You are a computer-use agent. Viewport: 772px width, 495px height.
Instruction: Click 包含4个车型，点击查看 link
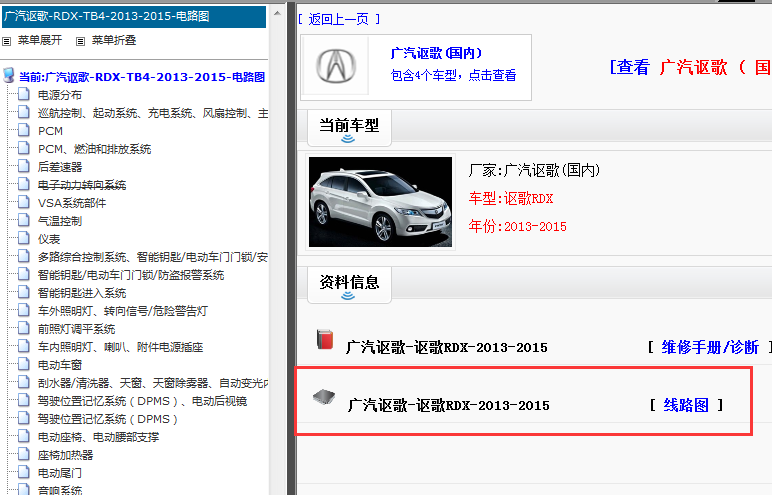coord(453,75)
